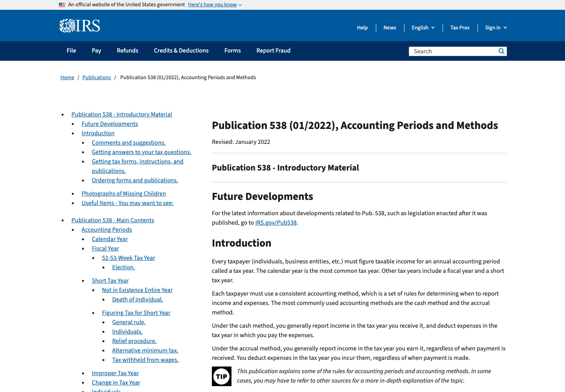This screenshot has width=565, height=392.
Task: Click the US flag icon
Action: tap(62, 5)
